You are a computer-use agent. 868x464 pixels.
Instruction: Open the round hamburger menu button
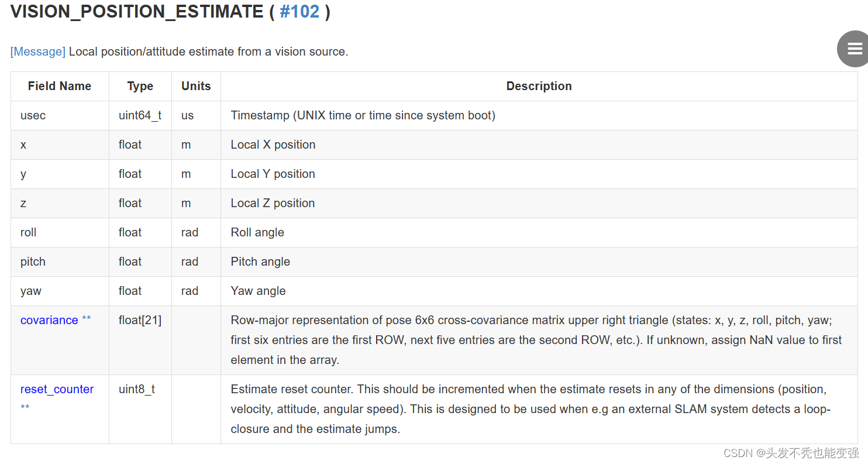pos(854,49)
